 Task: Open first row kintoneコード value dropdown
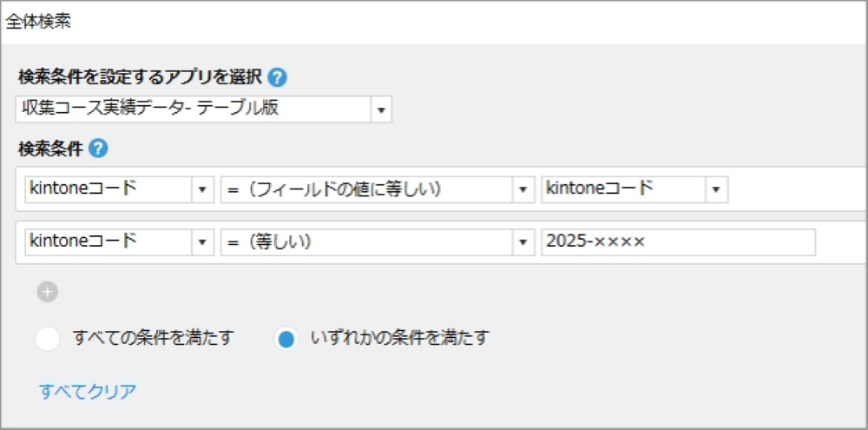click(635, 189)
